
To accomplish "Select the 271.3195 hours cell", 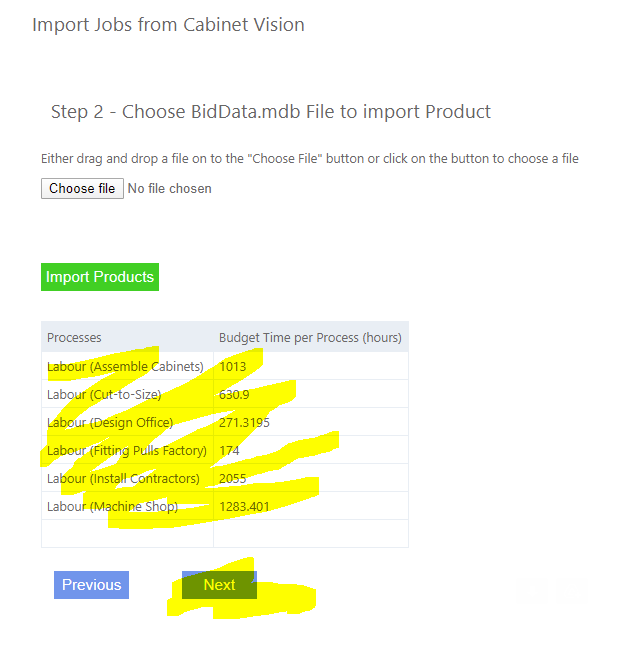I will 244,422.
